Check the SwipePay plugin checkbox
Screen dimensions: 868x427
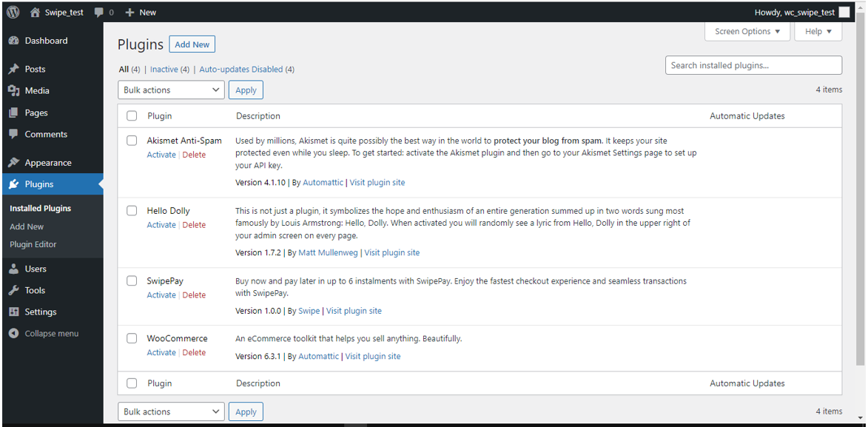[132, 280]
